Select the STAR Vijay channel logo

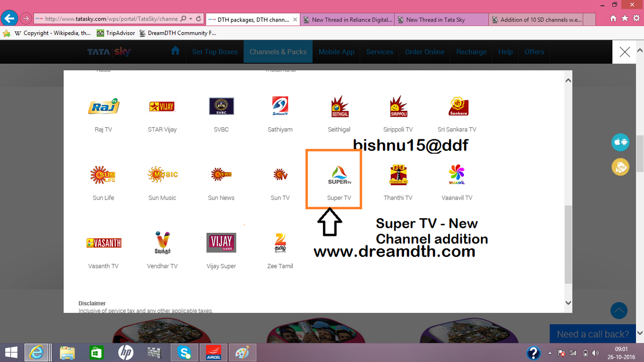tap(162, 107)
